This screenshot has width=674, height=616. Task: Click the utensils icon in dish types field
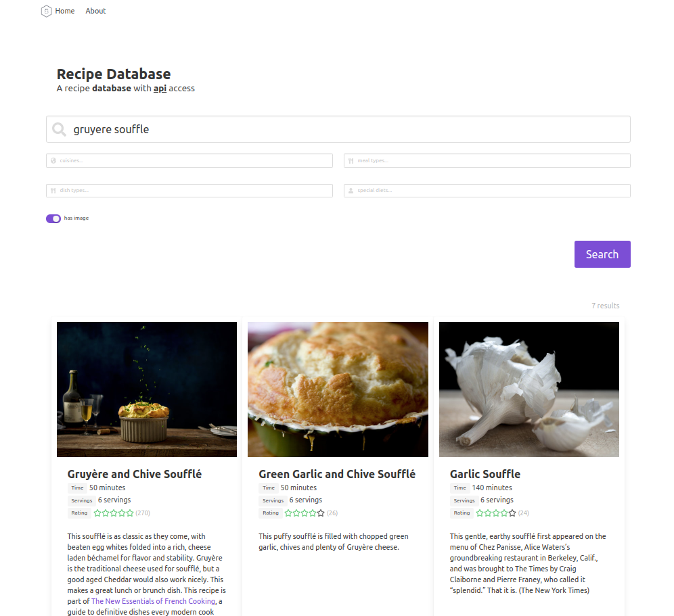53,191
